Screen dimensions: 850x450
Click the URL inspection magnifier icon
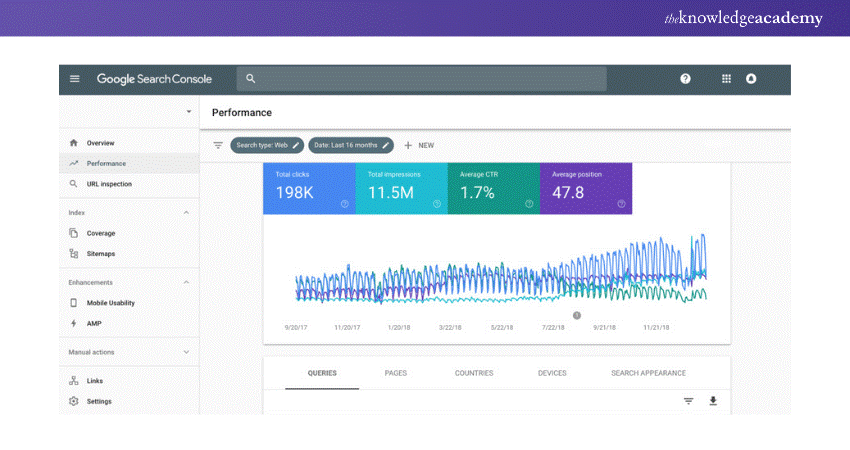(74, 184)
